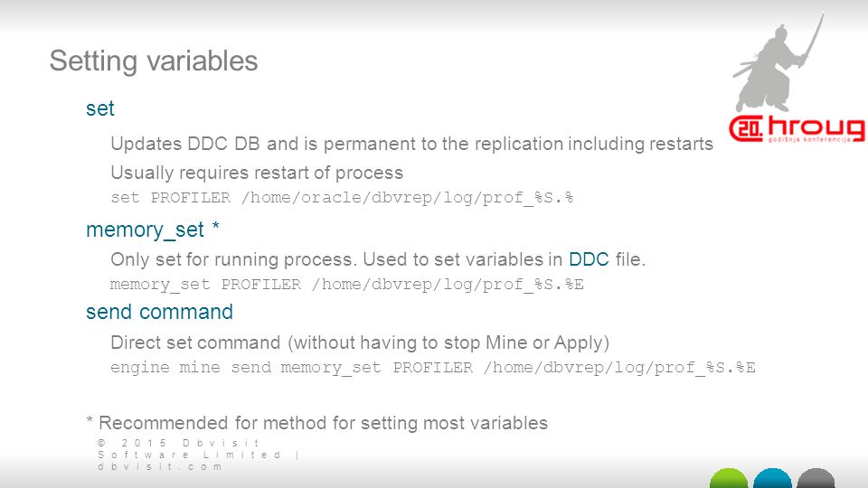Select the set PROFILER code line

tap(342, 198)
